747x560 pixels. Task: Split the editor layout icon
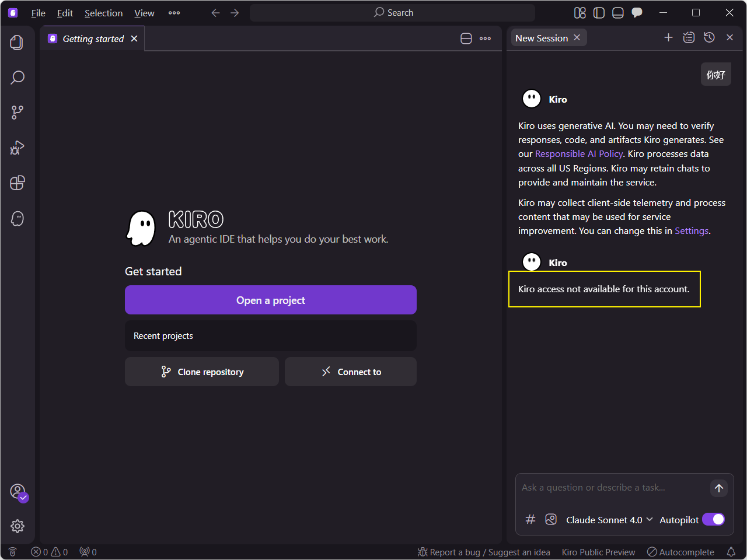[x=466, y=38]
